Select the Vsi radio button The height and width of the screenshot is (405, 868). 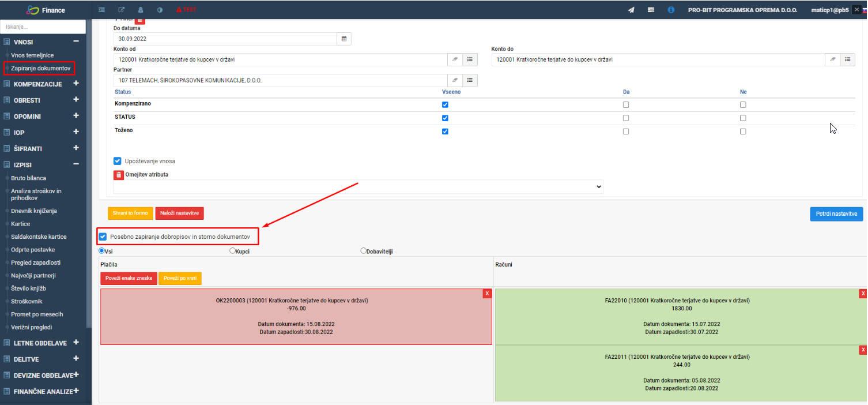[x=102, y=251]
